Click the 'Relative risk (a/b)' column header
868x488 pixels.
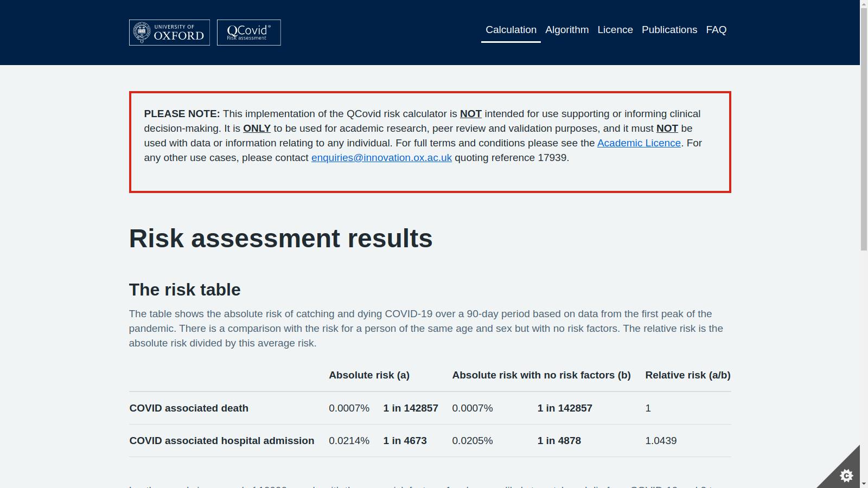pos(688,375)
